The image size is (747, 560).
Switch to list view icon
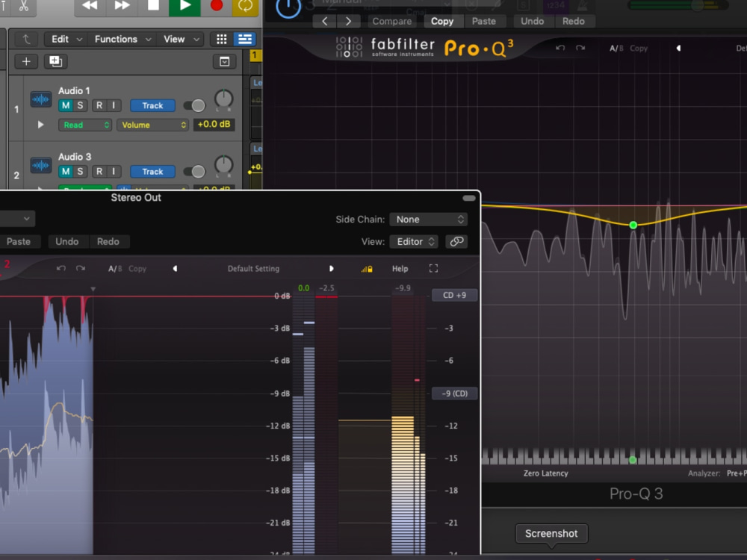[245, 39]
